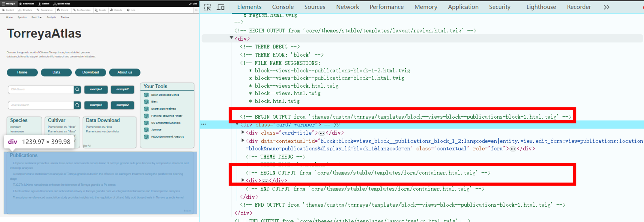Image resolution: width=644 pixels, height=222 pixels.
Task: Switch to the Memory tab
Action: pos(426,7)
